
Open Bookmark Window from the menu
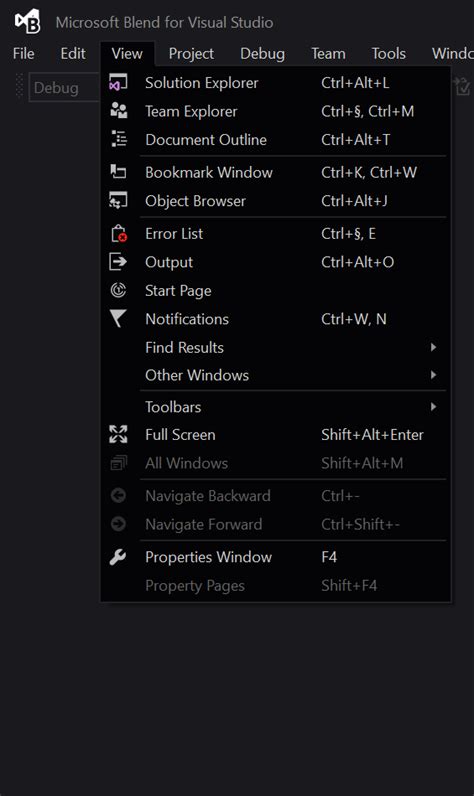tap(276, 172)
